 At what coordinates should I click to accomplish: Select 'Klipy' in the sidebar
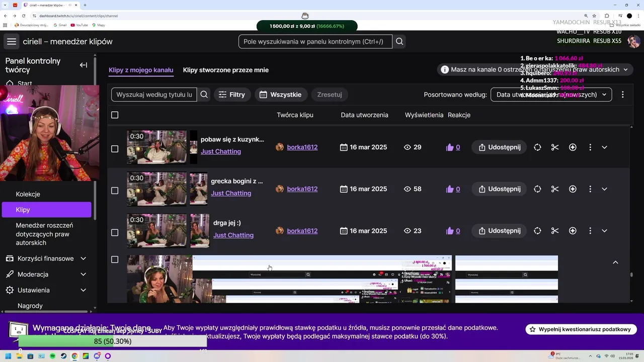tap(46, 210)
